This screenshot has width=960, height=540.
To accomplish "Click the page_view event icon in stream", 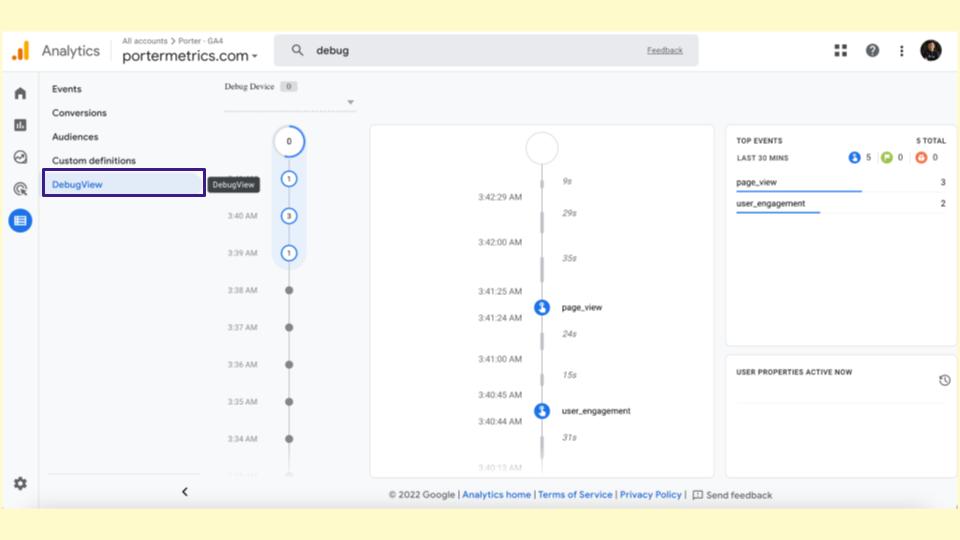I will click(x=542, y=307).
